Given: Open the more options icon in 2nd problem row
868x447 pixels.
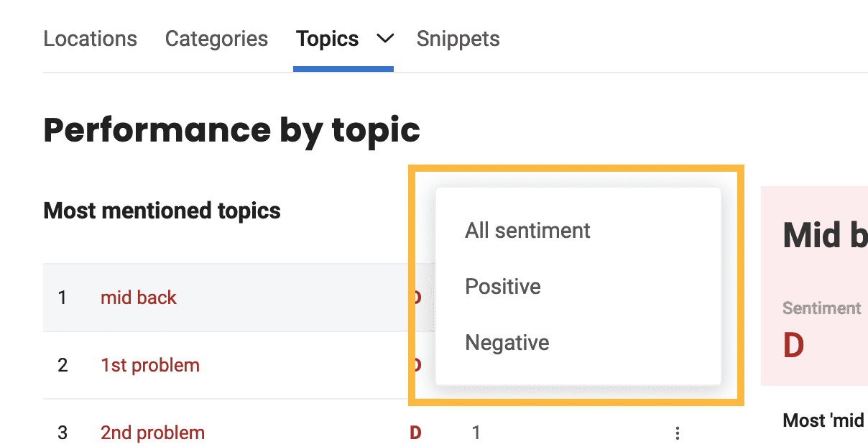Looking at the screenshot, I should [677, 433].
